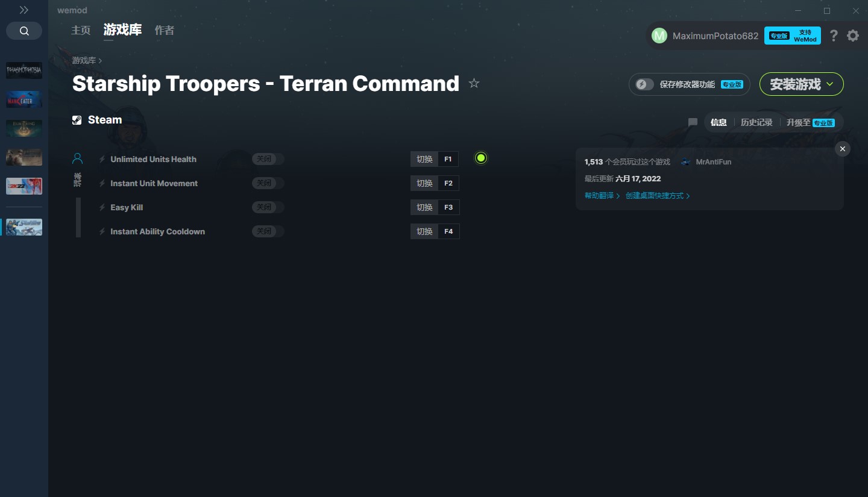
Task: Toggle Instant Unit Movement switch
Action: (x=268, y=183)
